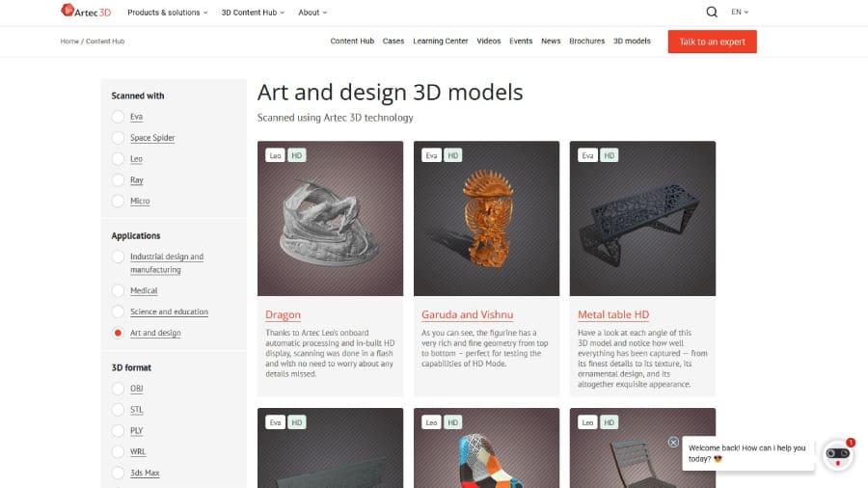View the Dragon model thumbnail
This screenshot has width=868, height=488.
point(331,219)
